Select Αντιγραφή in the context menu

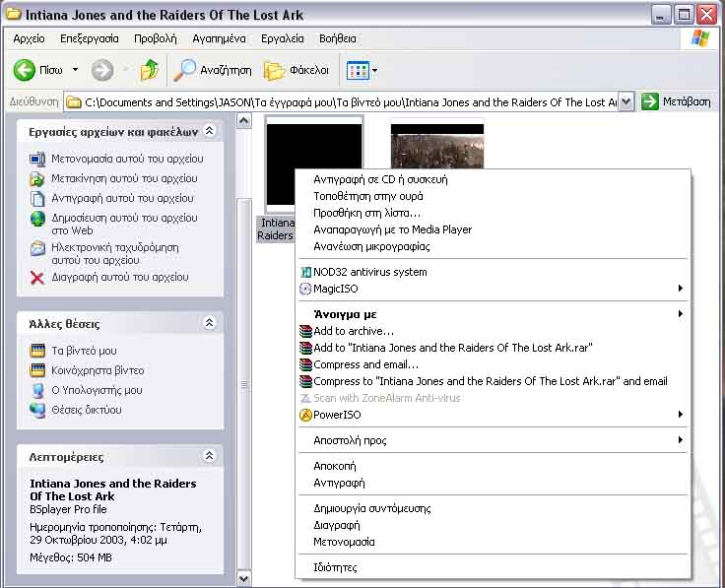493,483
